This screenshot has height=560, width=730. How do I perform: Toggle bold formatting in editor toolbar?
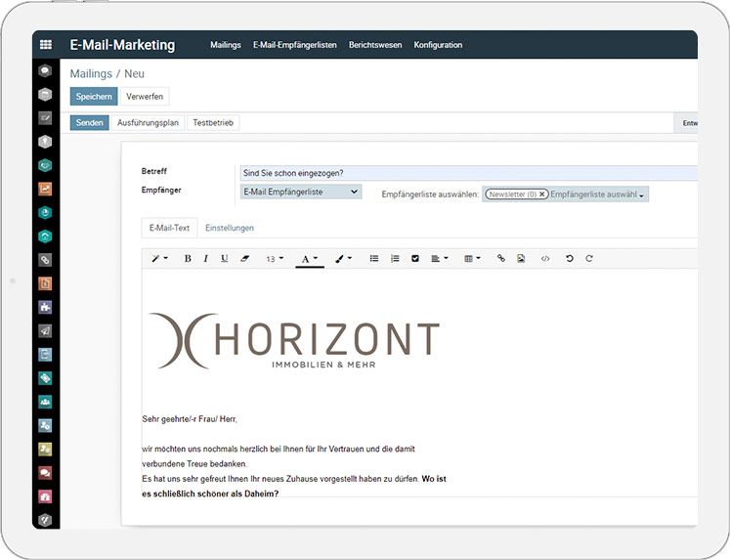[x=188, y=259]
